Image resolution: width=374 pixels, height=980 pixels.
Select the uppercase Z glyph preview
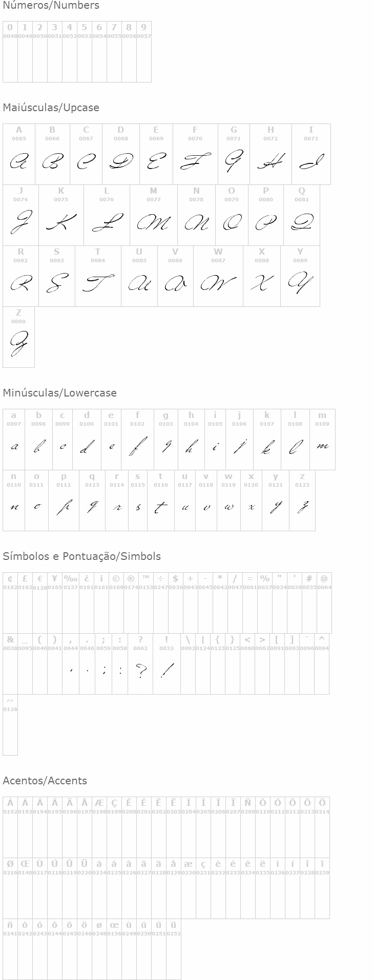(x=19, y=343)
